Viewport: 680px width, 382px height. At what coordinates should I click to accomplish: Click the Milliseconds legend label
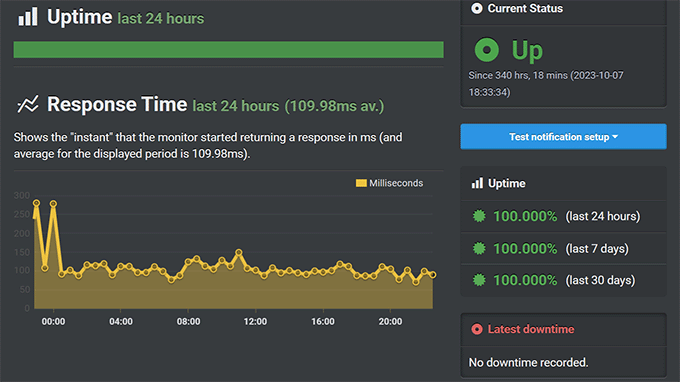tap(396, 183)
